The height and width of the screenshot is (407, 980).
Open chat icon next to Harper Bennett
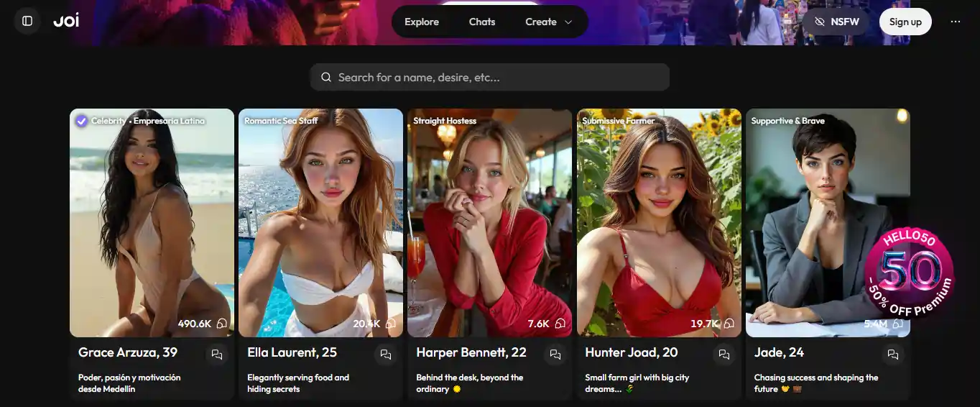[x=555, y=355]
